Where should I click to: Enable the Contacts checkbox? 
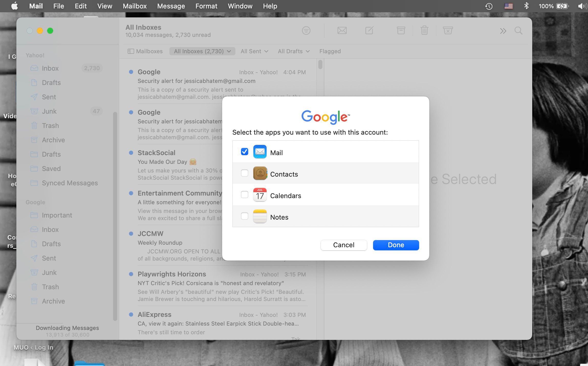pos(244,173)
